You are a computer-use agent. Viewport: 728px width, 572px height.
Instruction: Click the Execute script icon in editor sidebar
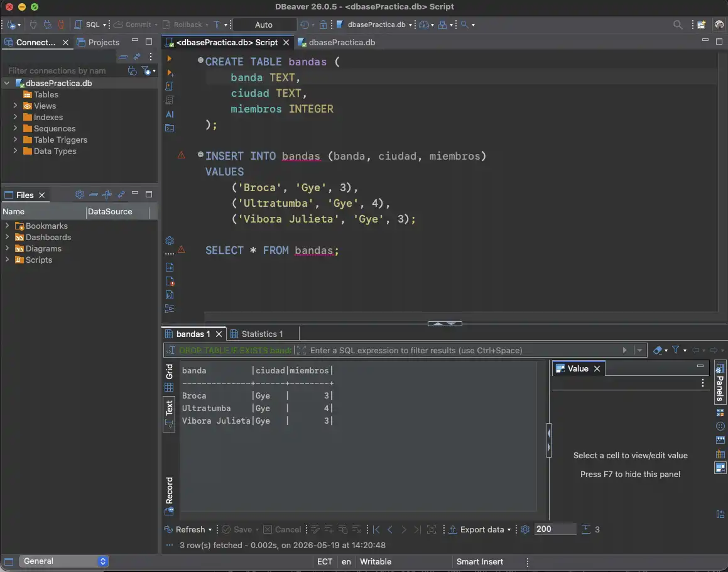170,86
